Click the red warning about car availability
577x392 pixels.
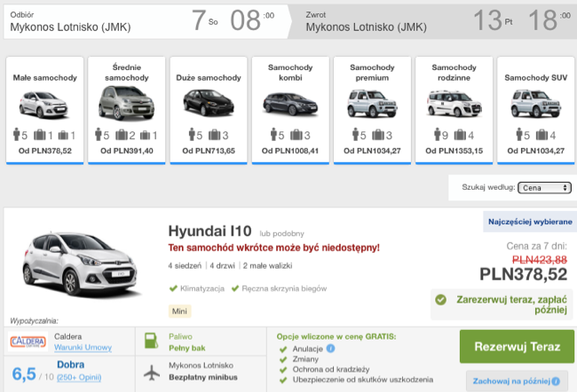273,247
